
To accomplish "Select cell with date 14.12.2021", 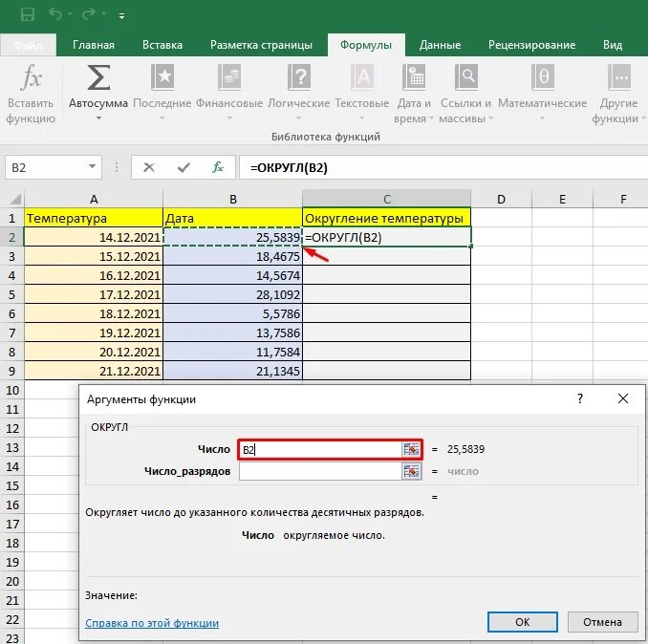I will tap(94, 237).
